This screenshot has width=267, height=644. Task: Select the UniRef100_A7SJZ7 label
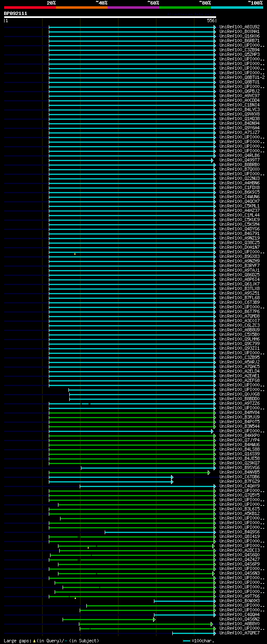(x=239, y=133)
